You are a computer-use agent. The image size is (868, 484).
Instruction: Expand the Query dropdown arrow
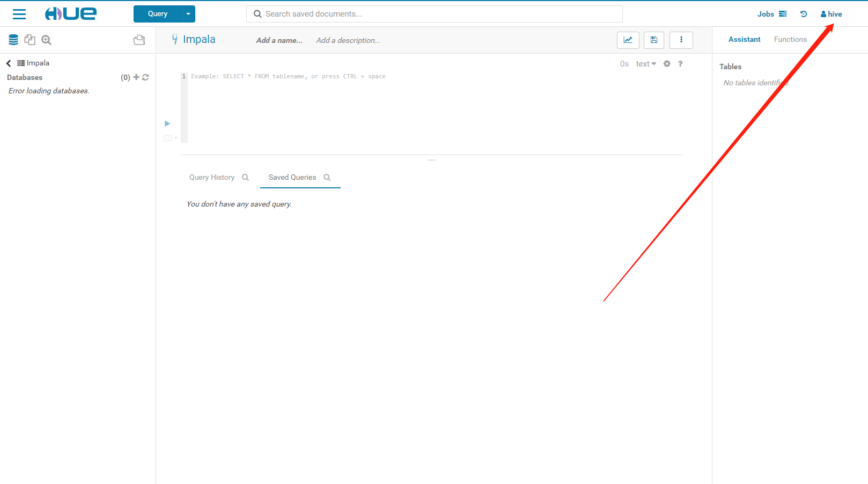pyautogui.click(x=188, y=14)
